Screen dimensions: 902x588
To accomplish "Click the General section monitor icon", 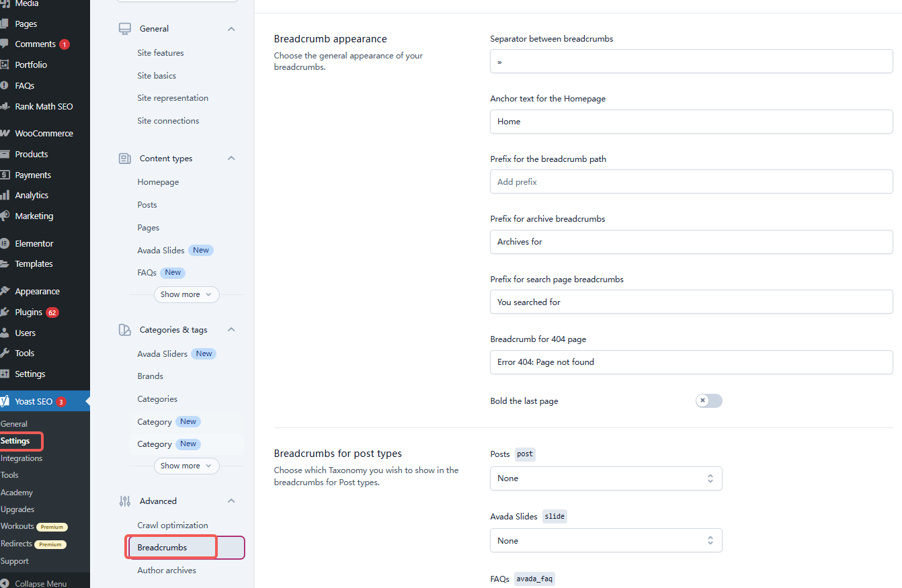I will (125, 29).
